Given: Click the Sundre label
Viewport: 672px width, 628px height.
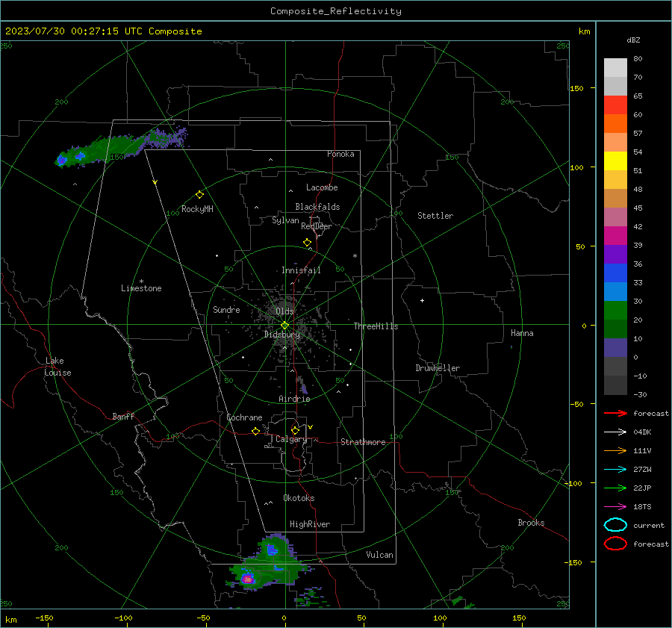Looking at the screenshot, I should (x=226, y=310).
